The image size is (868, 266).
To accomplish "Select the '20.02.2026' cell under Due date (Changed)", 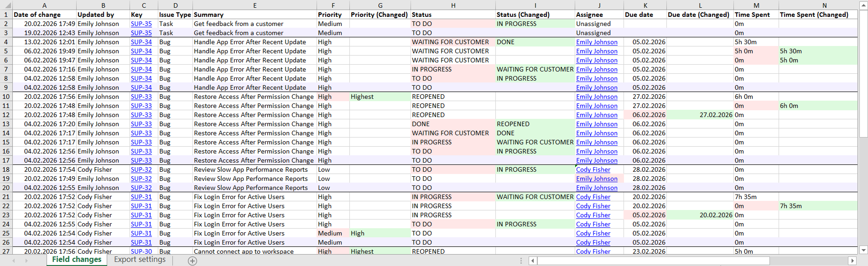I will (x=700, y=215).
